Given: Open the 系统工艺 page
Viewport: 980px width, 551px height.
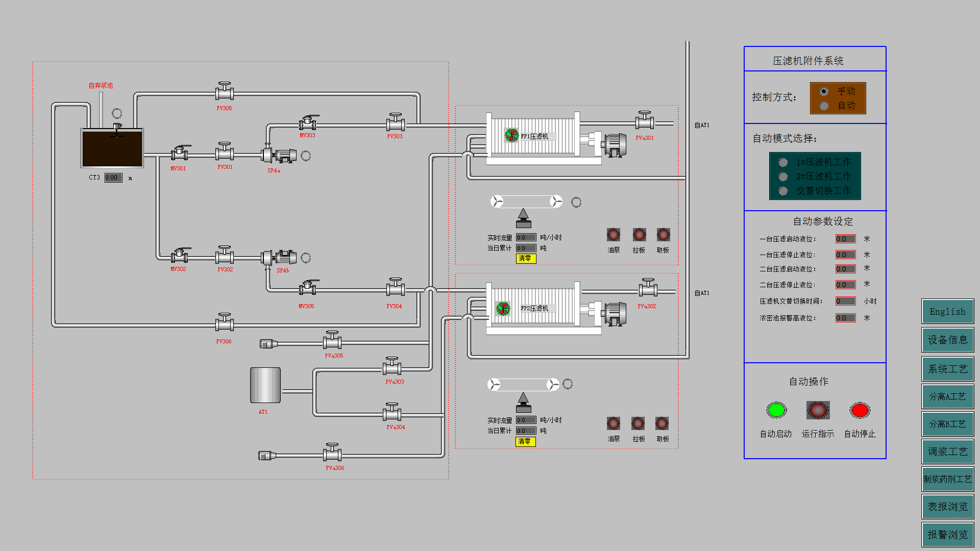Looking at the screenshot, I should click(x=947, y=369).
